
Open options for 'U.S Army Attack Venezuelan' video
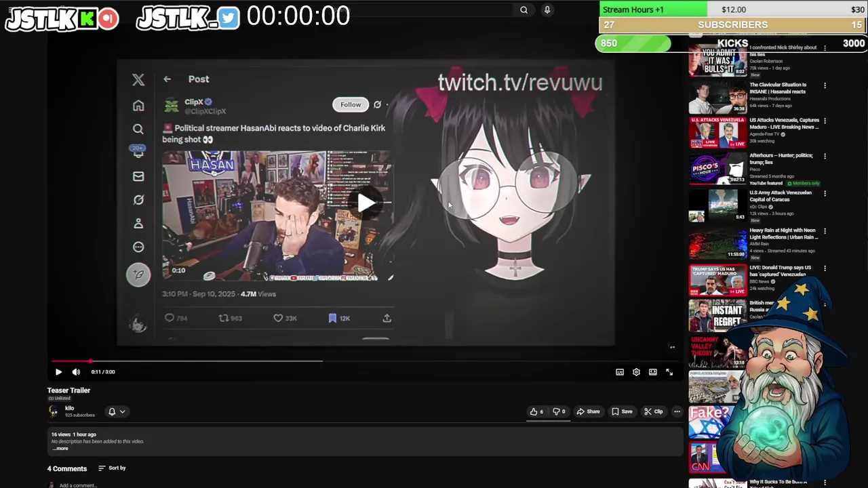tap(825, 193)
